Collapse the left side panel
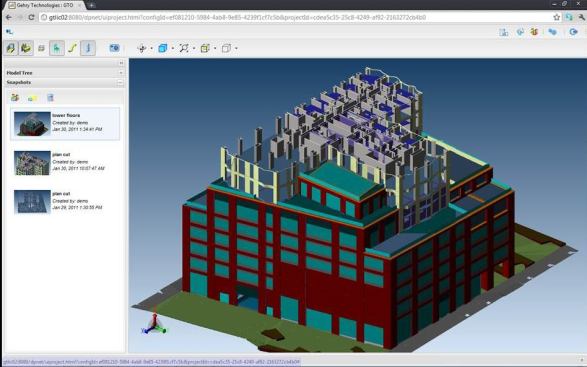This screenshot has height=367, width=587. coord(121,63)
